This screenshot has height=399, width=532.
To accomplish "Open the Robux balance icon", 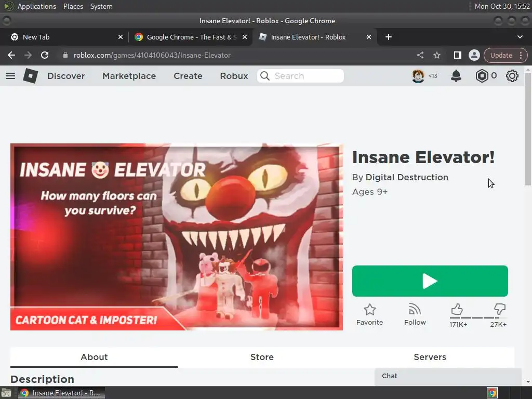I will 482,76.
